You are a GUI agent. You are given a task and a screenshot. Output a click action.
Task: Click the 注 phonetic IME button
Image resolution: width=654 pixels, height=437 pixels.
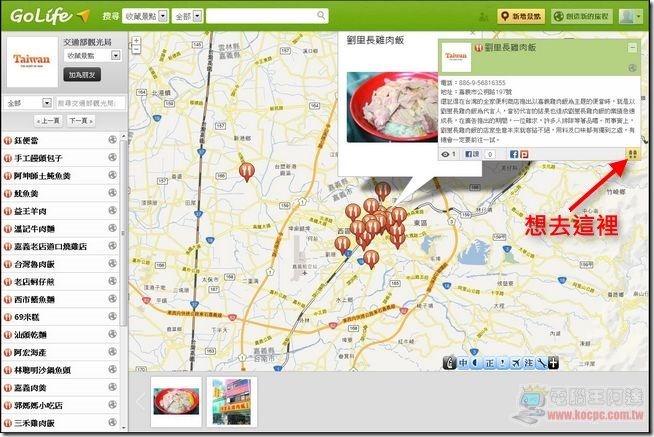coord(528,363)
